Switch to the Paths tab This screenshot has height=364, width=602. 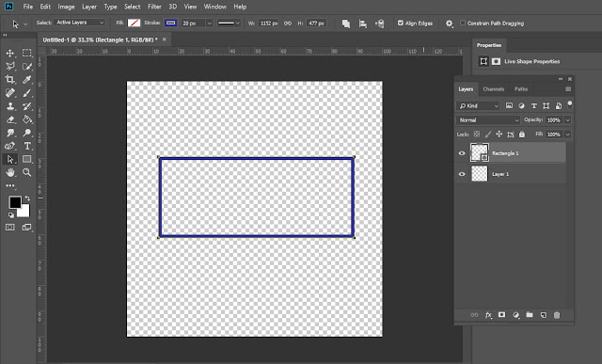[x=521, y=89]
